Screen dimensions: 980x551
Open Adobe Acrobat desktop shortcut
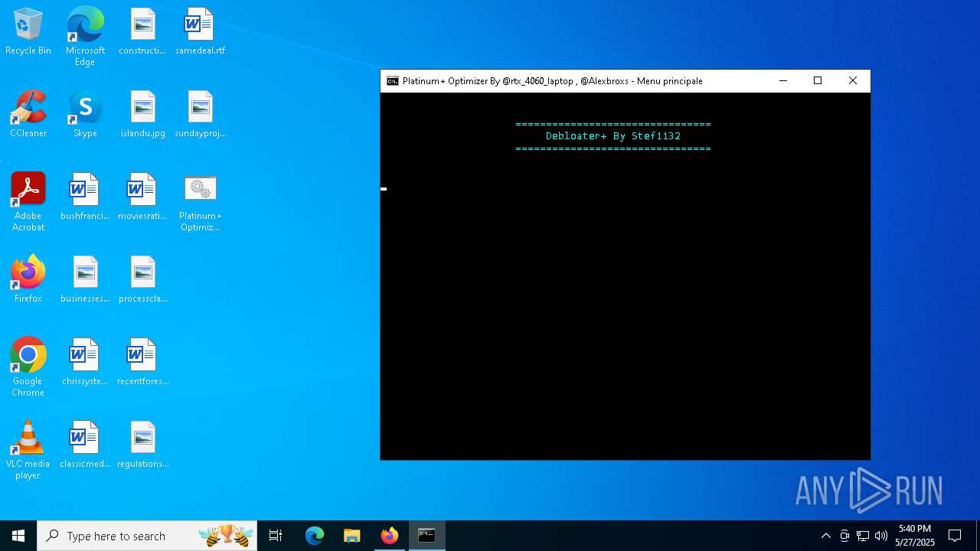[28, 202]
